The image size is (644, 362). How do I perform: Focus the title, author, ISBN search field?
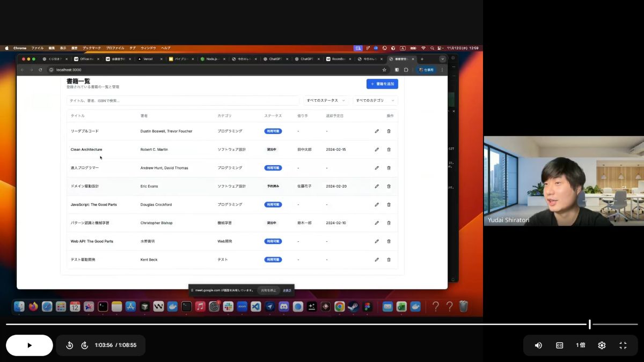[x=182, y=100]
